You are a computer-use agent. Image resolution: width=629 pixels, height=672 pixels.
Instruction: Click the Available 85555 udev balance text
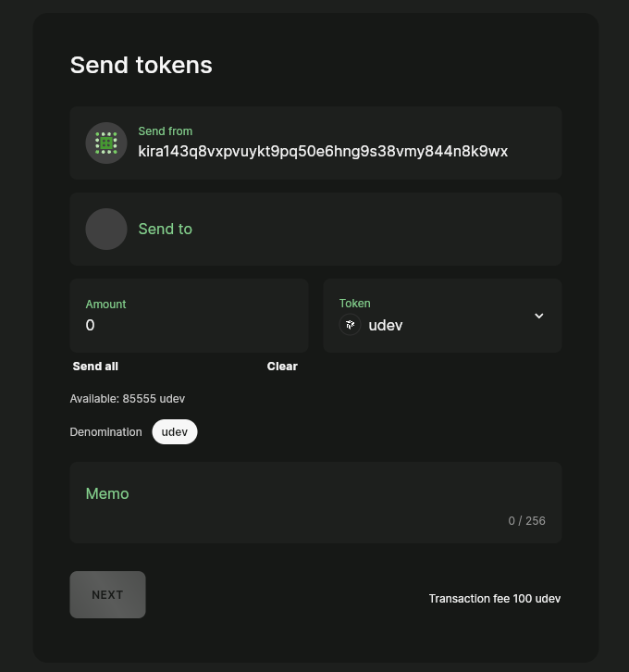pyautogui.click(x=128, y=399)
